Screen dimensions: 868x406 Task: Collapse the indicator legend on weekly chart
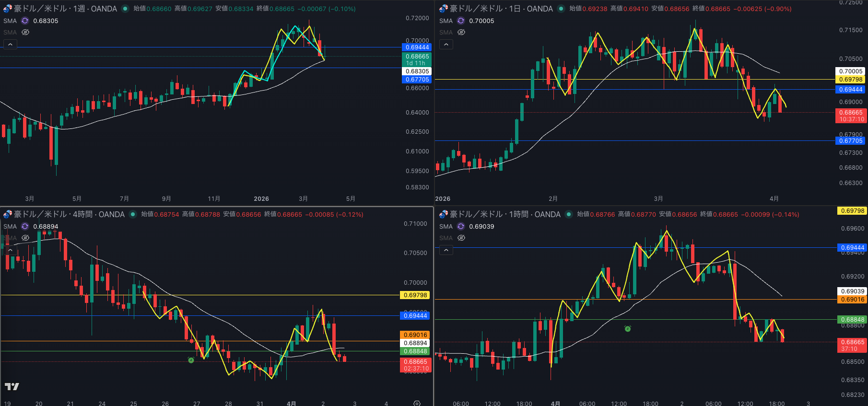[10, 45]
